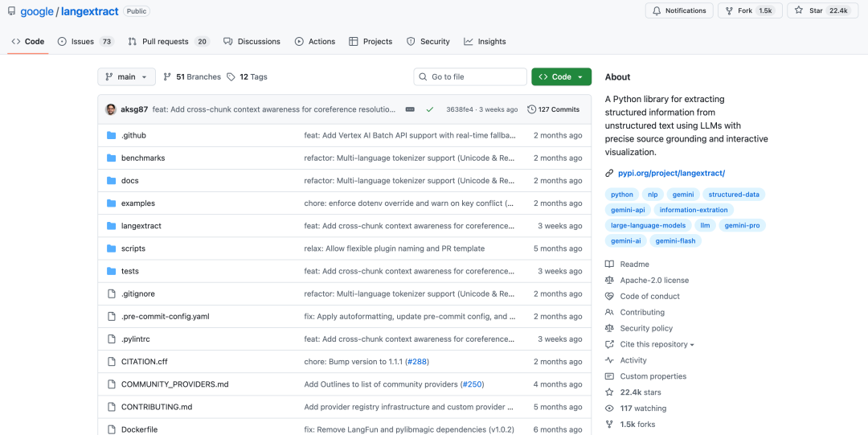The width and height of the screenshot is (868, 435).
Task: Open the Readme book link
Action: click(634, 264)
